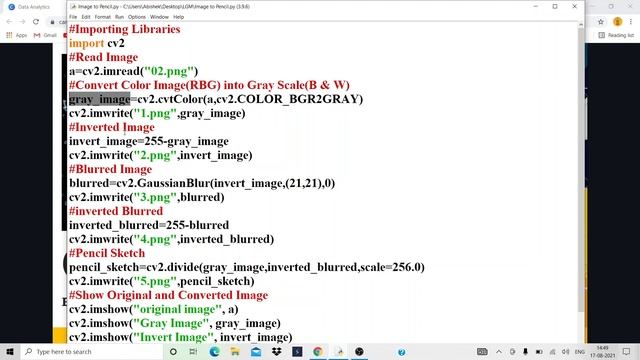Open the Windows notification center
The height and width of the screenshot is (360, 640).
coord(627,351)
